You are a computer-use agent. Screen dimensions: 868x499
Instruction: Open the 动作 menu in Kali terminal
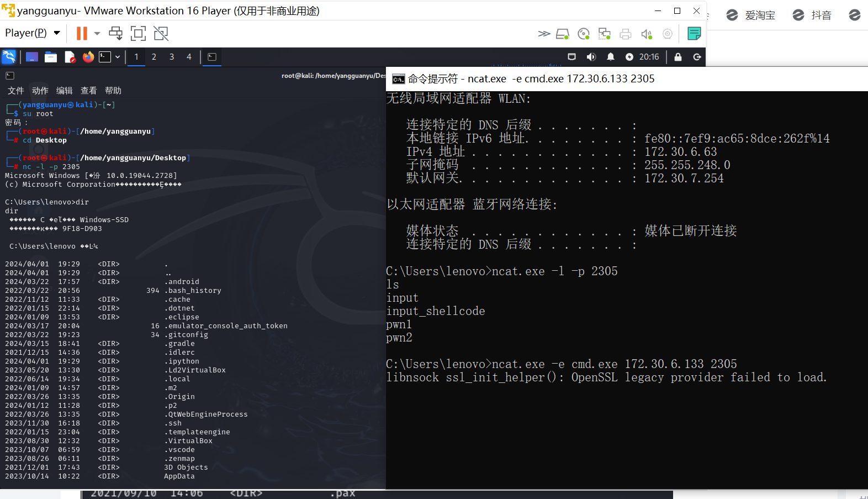coord(40,91)
